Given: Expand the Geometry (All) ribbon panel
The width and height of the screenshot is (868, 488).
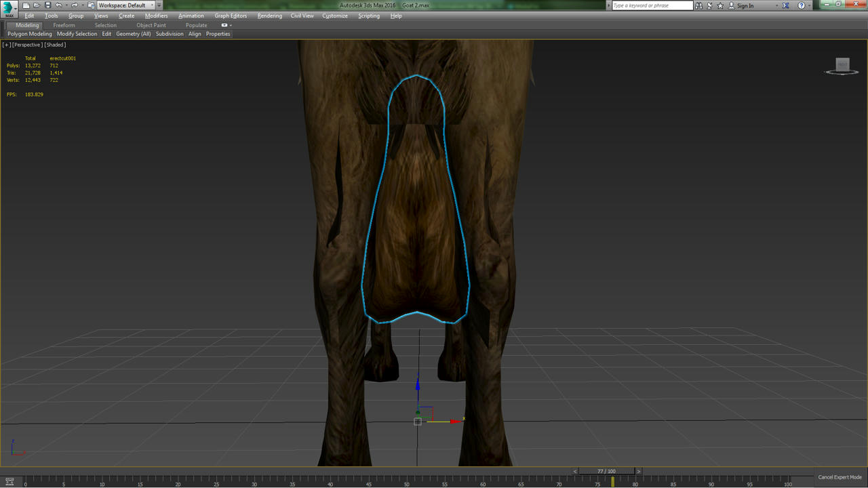Looking at the screenshot, I should pyautogui.click(x=133, y=34).
